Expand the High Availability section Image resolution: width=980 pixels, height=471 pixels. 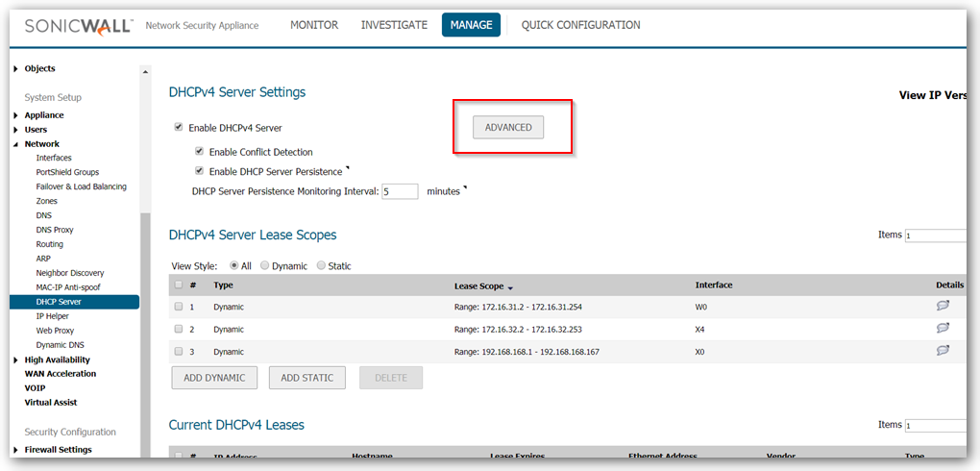(16, 360)
